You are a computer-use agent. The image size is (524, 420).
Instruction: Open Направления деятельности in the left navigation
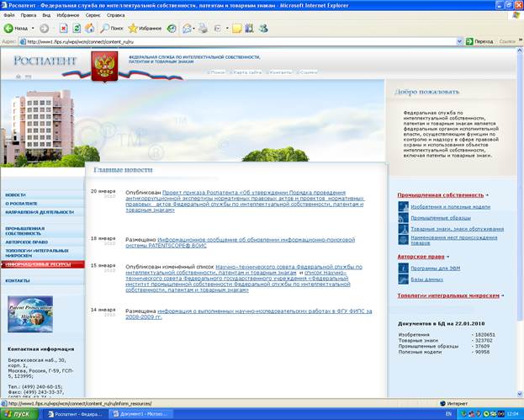tap(40, 212)
